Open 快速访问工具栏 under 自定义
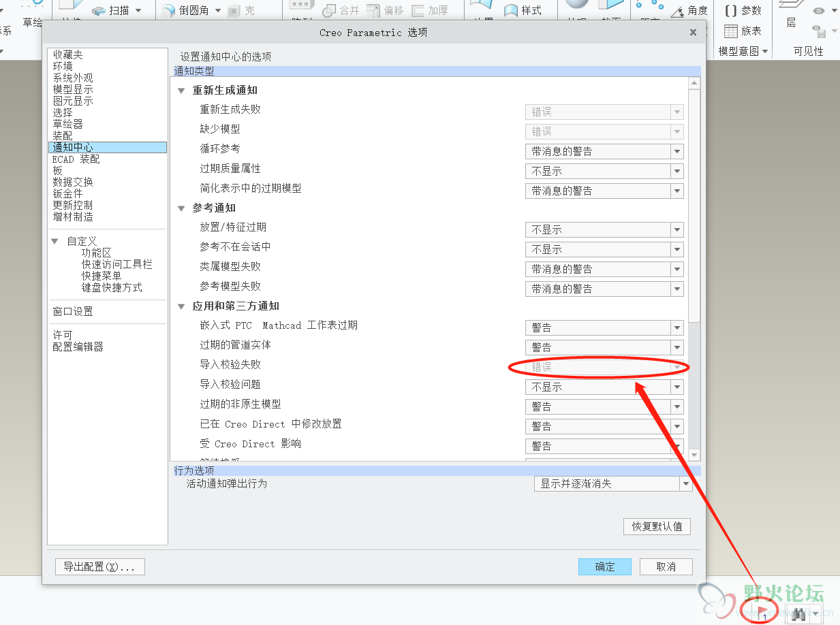The width and height of the screenshot is (840, 625). 117,264
